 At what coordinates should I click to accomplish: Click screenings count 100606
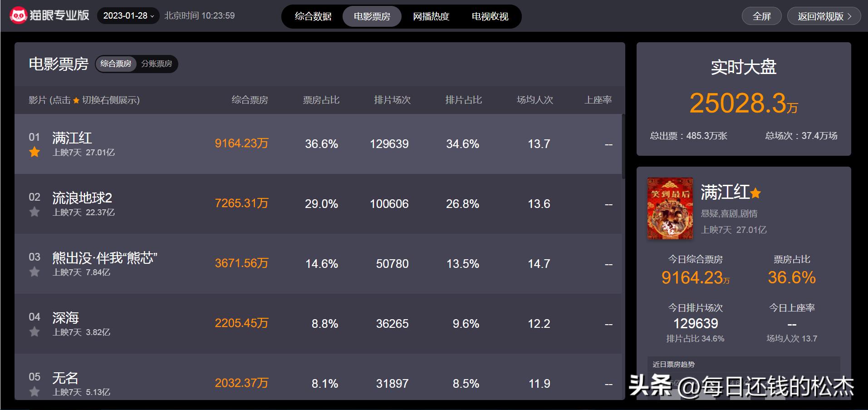tap(389, 204)
